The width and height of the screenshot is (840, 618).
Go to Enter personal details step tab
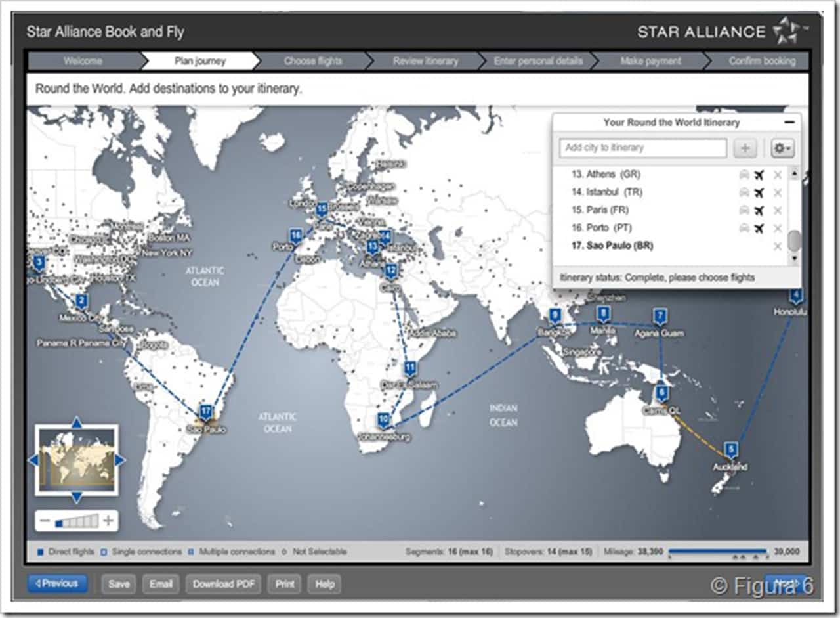point(538,61)
